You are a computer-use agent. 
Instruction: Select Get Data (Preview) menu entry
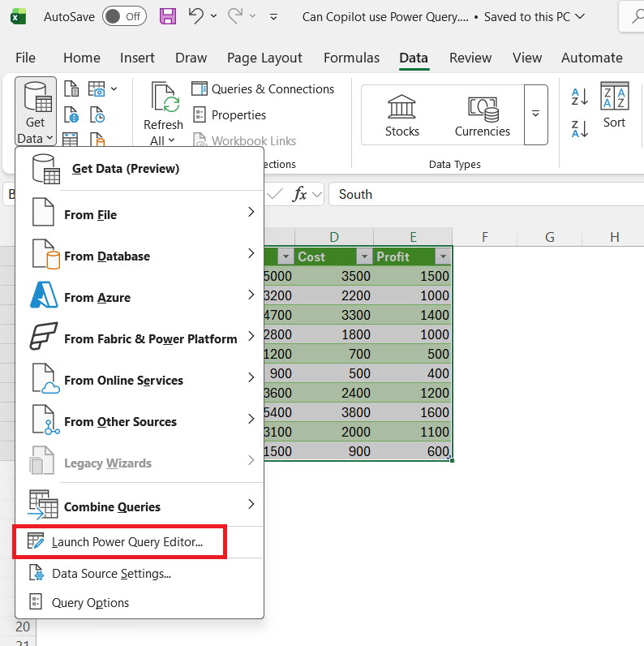point(140,169)
